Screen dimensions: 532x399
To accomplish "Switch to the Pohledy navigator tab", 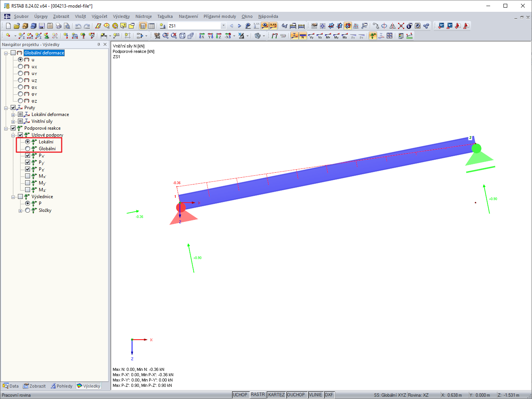I will coord(62,386).
